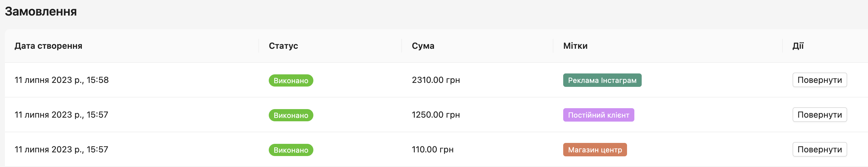Sort by Дата створення column header

(x=48, y=46)
